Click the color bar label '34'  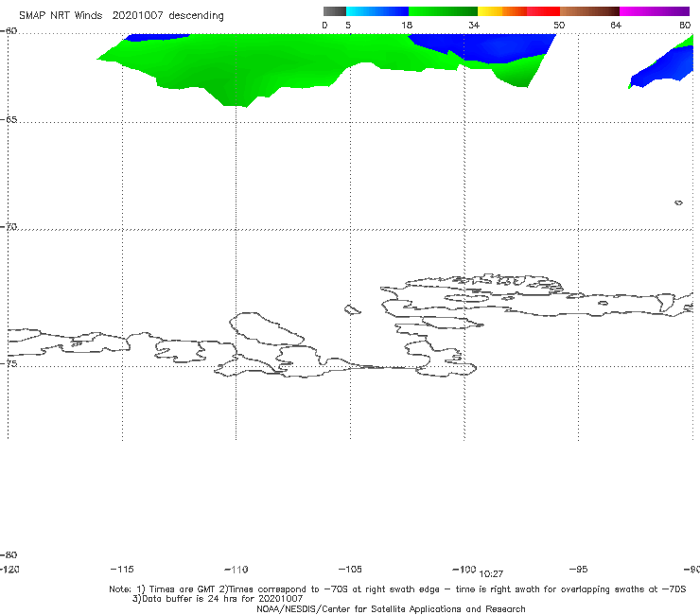click(x=474, y=25)
